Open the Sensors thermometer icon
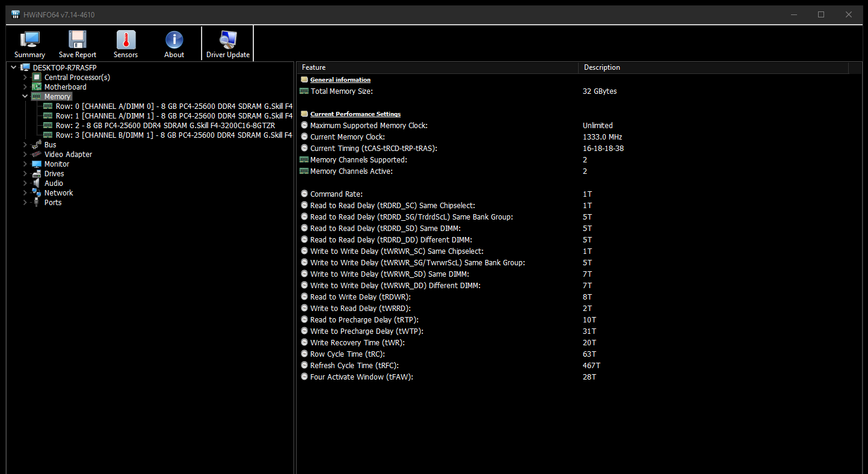 pos(126,39)
